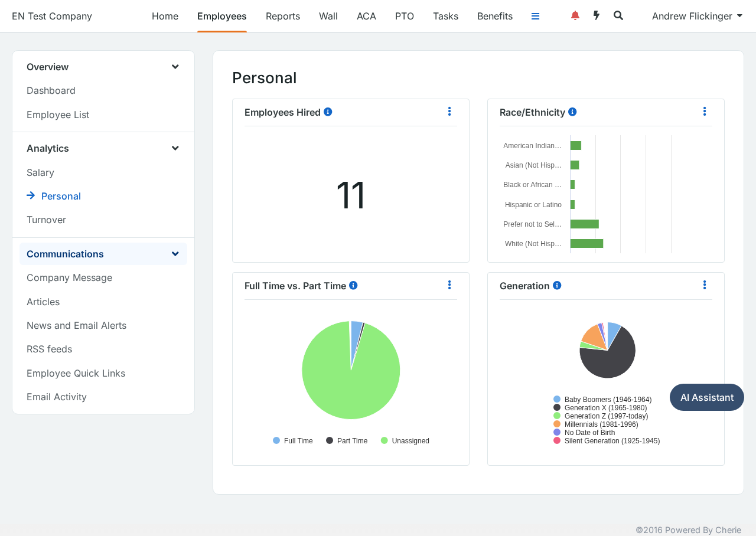756x536 pixels.
Task: Click the Asian (Not Hisp… bar
Action: point(575,165)
